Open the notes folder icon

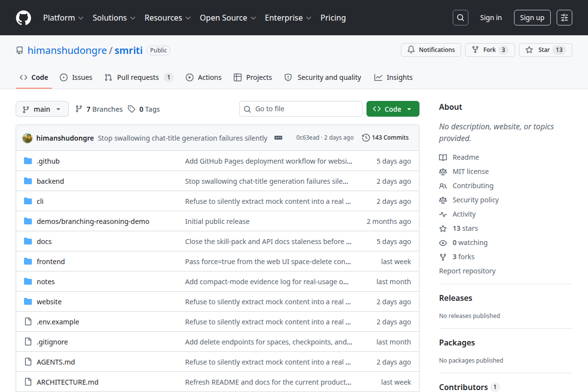pos(28,281)
